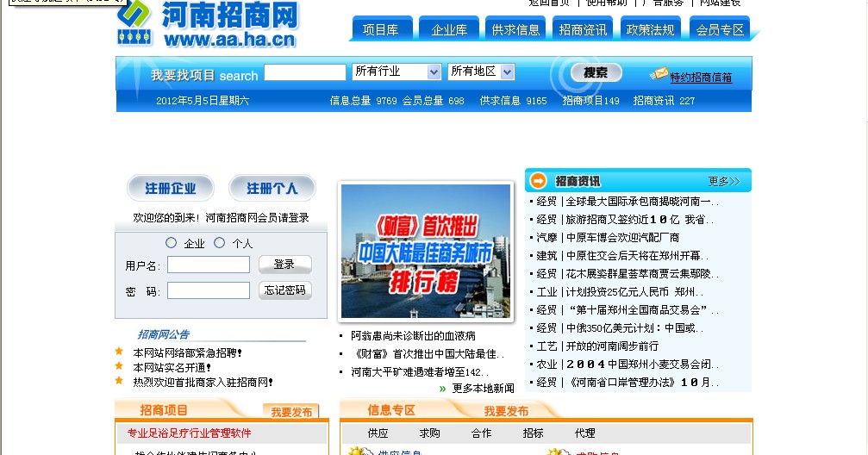This screenshot has height=455, width=868.
Task: Click the 登录 button
Action: pyautogui.click(x=284, y=265)
